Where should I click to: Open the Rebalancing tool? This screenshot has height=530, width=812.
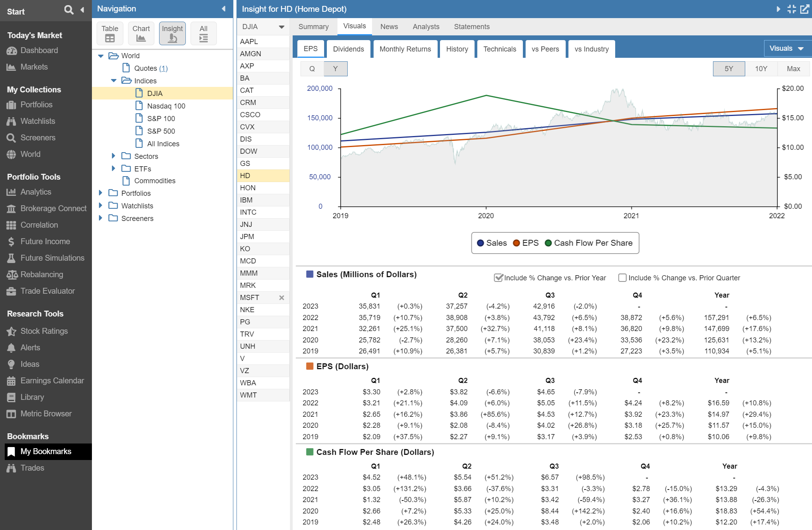[42, 274]
